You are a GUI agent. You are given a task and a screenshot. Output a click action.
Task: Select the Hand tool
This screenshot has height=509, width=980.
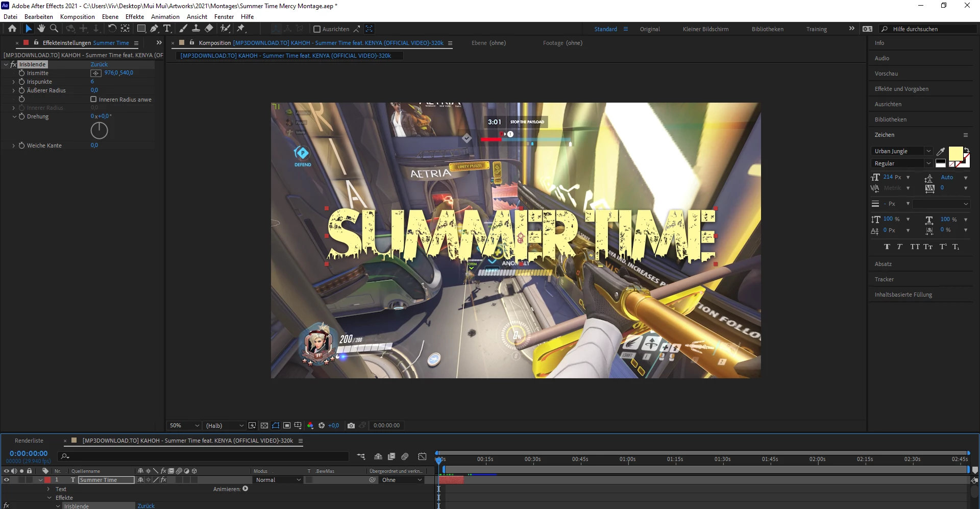[x=41, y=29]
